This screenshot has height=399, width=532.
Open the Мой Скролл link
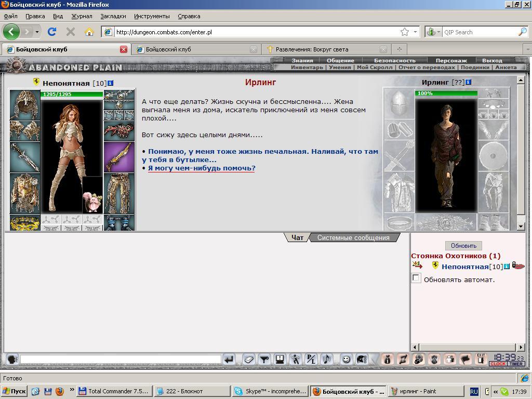[374, 67]
